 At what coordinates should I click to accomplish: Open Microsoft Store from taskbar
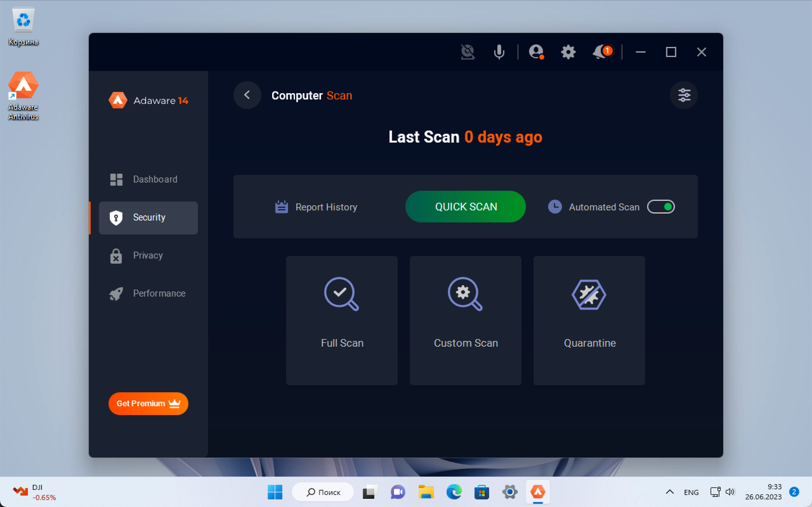coord(482,492)
